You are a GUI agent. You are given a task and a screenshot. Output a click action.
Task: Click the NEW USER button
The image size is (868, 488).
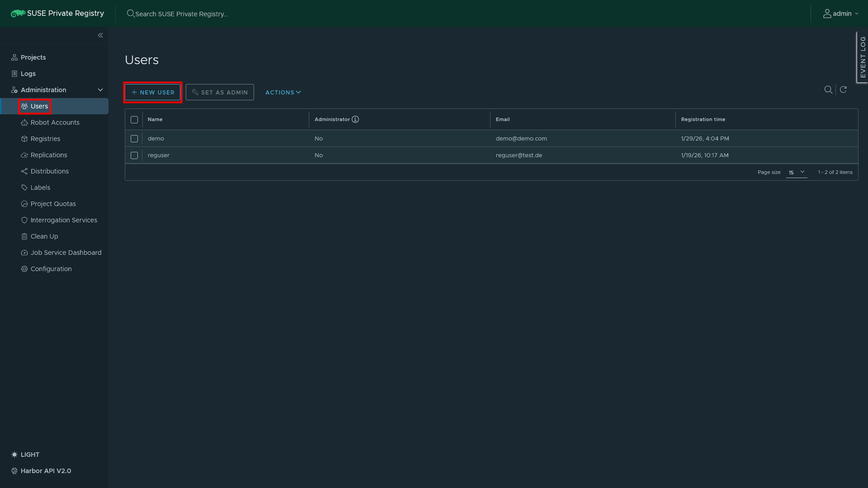point(153,92)
